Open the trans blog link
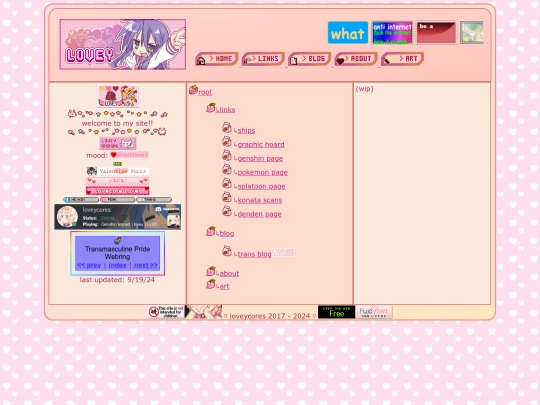The image size is (540, 405). click(x=255, y=254)
